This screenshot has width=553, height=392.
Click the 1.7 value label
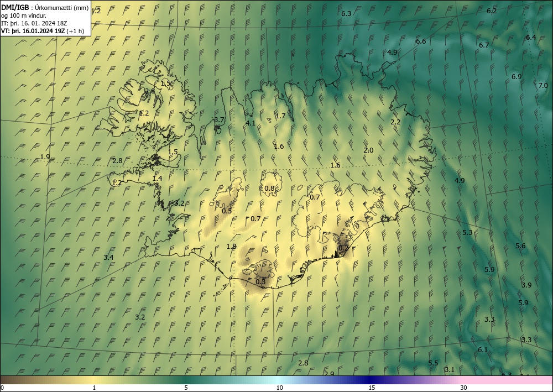pyautogui.click(x=280, y=116)
